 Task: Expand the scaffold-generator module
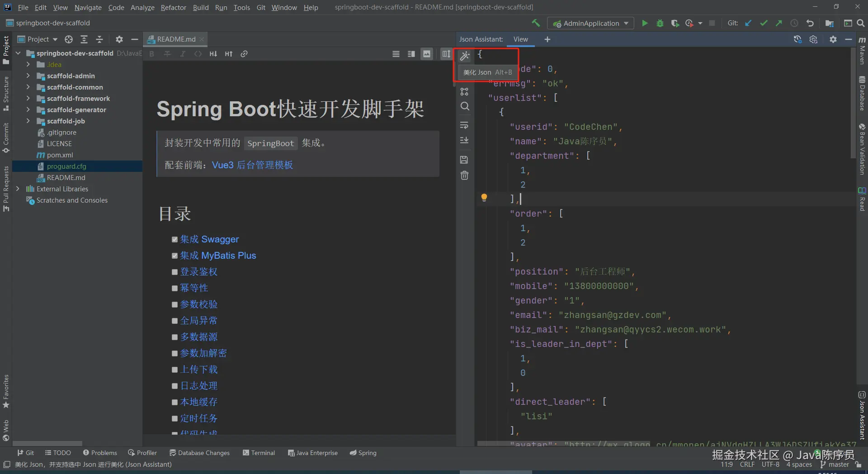[28, 109]
